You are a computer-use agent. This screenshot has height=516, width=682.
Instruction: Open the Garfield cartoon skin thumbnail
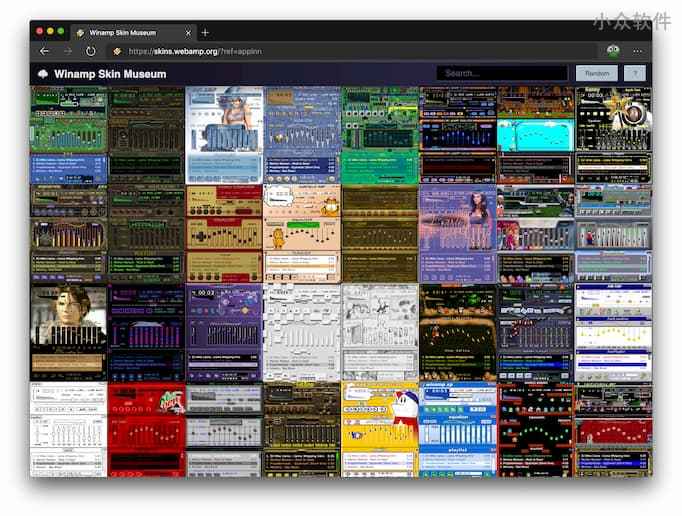302,234
